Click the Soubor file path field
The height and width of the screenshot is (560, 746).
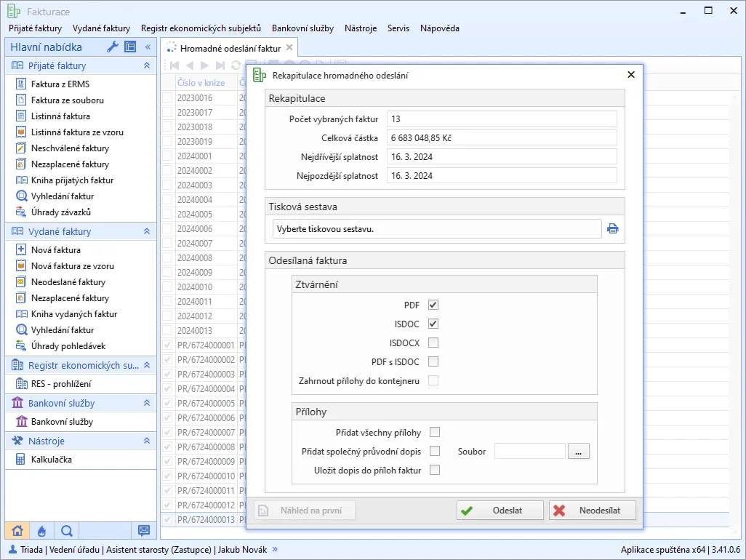(x=529, y=452)
